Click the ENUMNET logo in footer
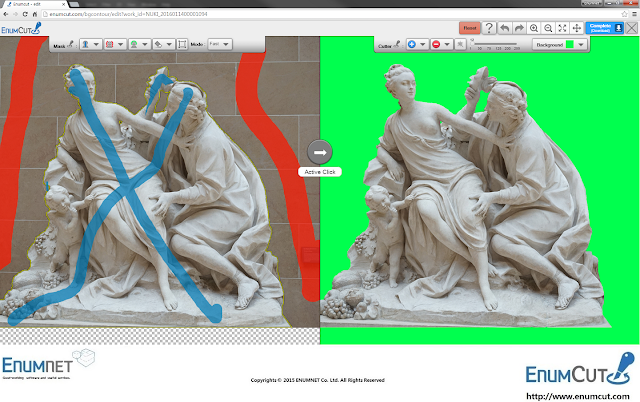 click(x=48, y=364)
